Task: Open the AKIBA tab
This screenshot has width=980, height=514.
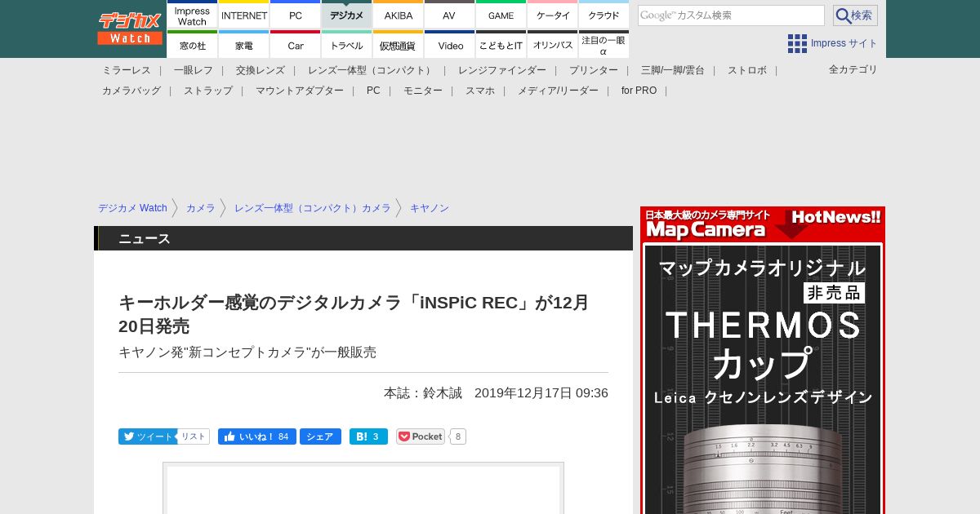Action: pyautogui.click(x=399, y=15)
